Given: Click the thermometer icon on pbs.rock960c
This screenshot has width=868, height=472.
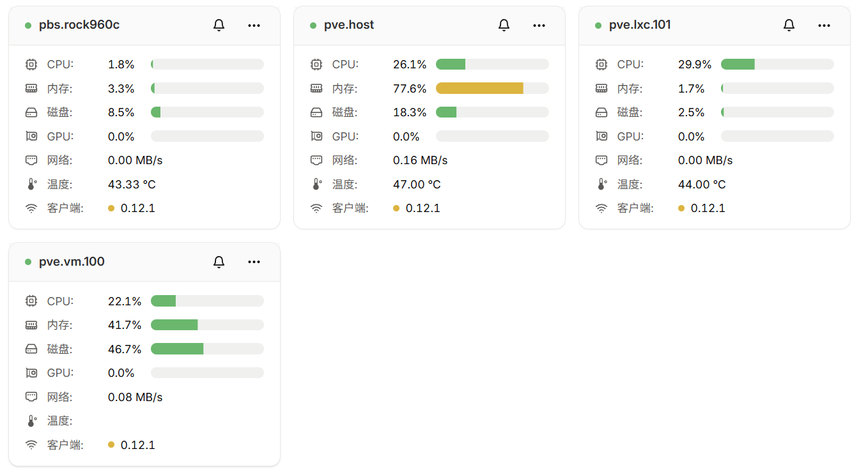Looking at the screenshot, I should pyautogui.click(x=31, y=184).
